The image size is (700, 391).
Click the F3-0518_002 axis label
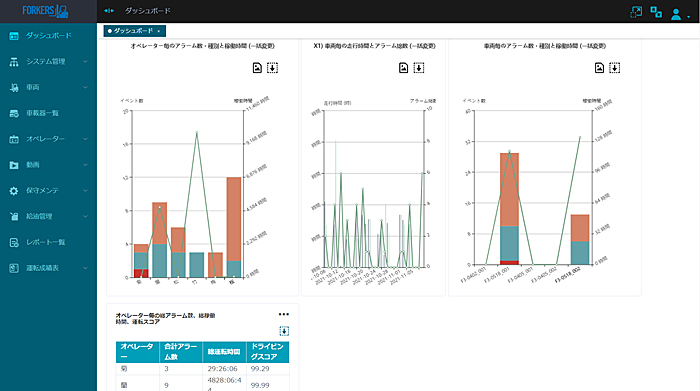[x=567, y=275]
